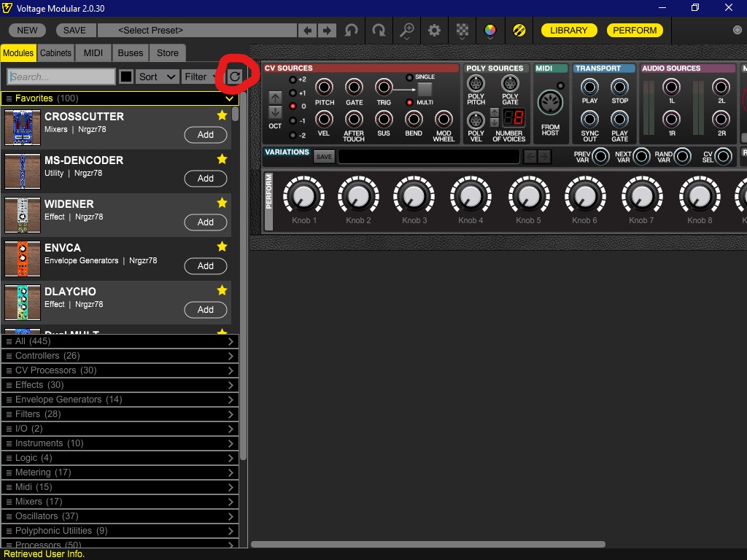
Task: Open the LIBRARY button
Action: pos(569,31)
